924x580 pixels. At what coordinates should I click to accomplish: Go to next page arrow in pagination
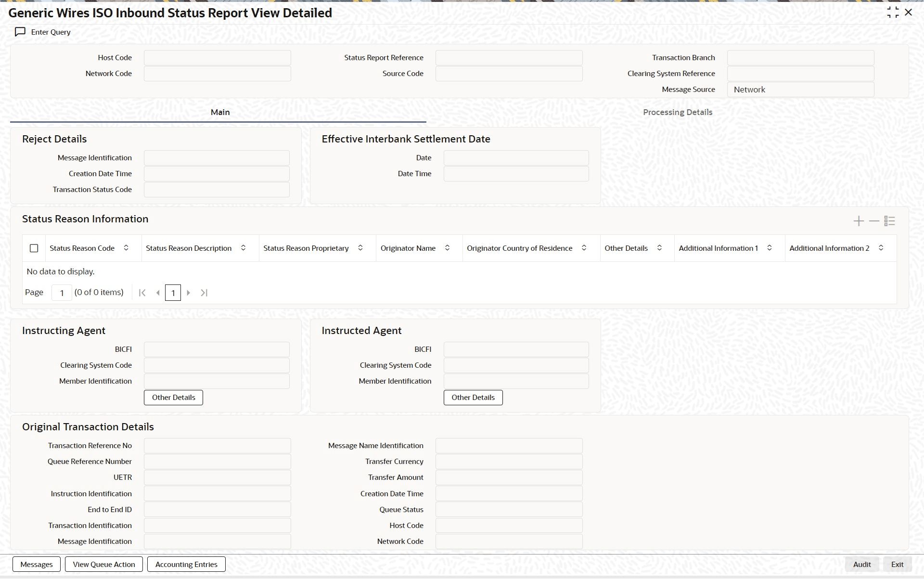[189, 293]
